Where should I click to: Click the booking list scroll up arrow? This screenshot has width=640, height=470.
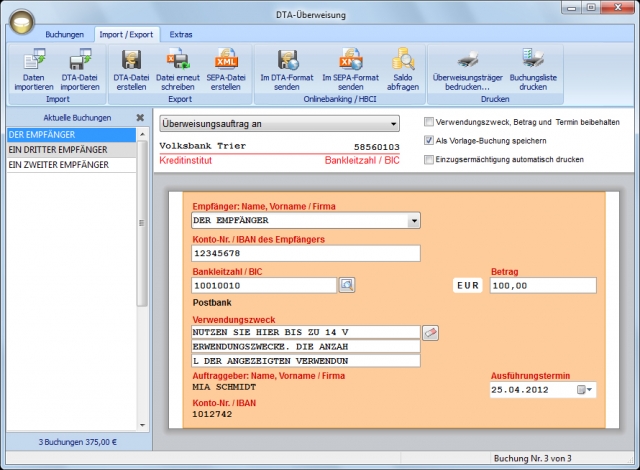pos(142,134)
